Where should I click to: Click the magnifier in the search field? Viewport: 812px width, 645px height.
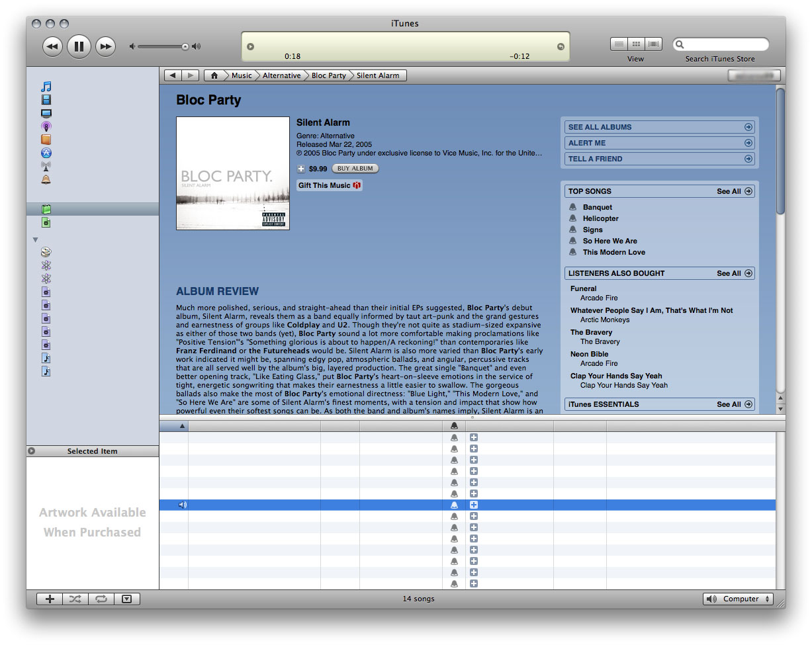(680, 44)
